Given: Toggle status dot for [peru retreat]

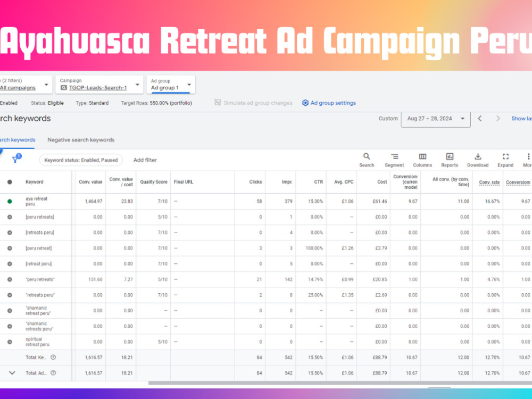Looking at the screenshot, I should pos(10,248).
